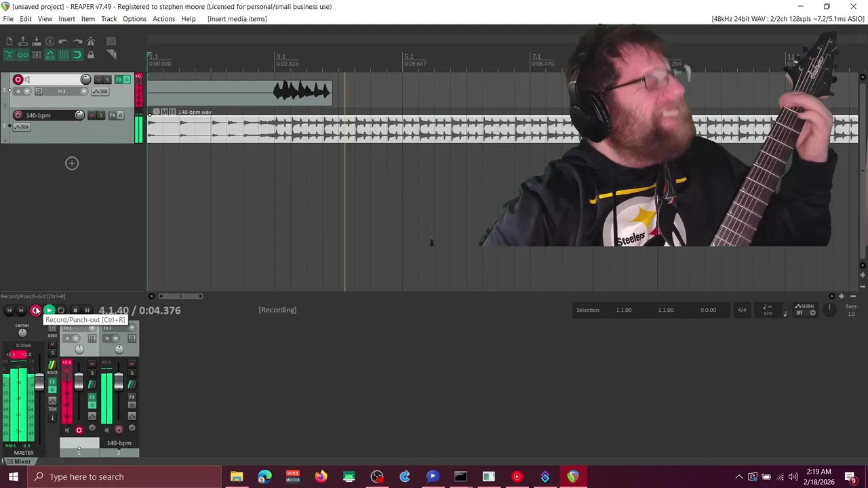The width and height of the screenshot is (868, 488).
Task: Click the 4/4 time signature field
Action: 742,310
